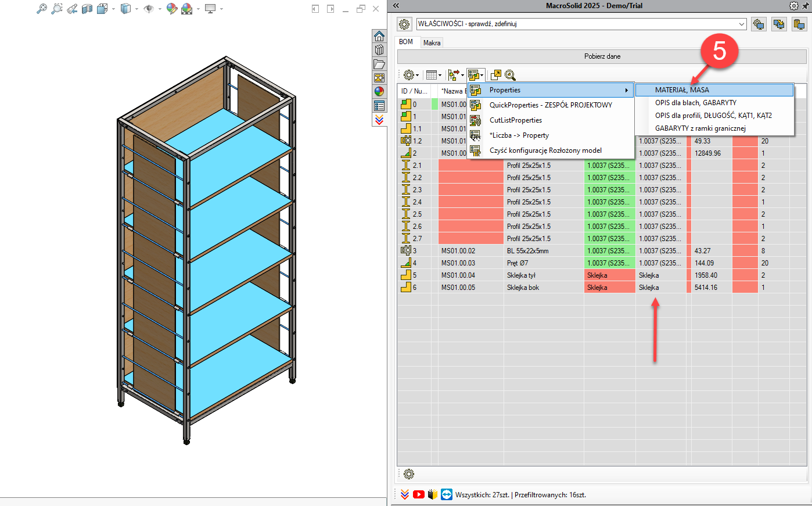Image resolution: width=812 pixels, height=506 pixels.
Task: Select the Zoom to Area tool
Action: click(x=56, y=9)
